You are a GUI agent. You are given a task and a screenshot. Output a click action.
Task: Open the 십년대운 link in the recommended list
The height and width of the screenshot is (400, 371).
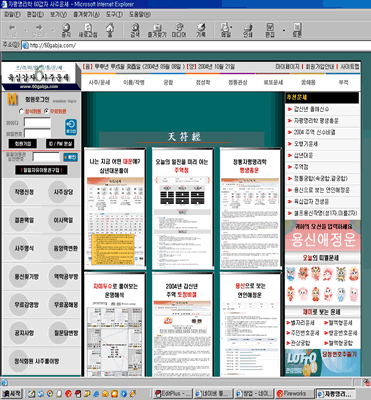pyautogui.click(x=303, y=155)
